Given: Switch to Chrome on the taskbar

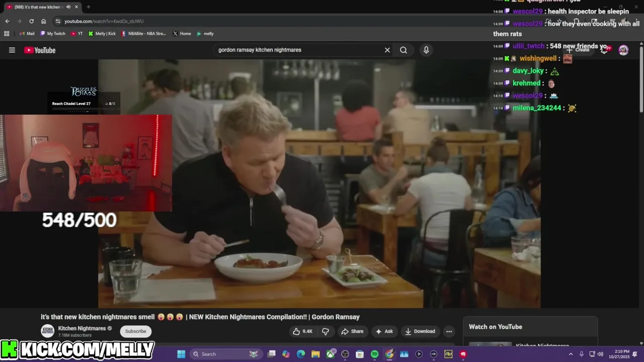Looking at the screenshot, I should pyautogui.click(x=389, y=354).
